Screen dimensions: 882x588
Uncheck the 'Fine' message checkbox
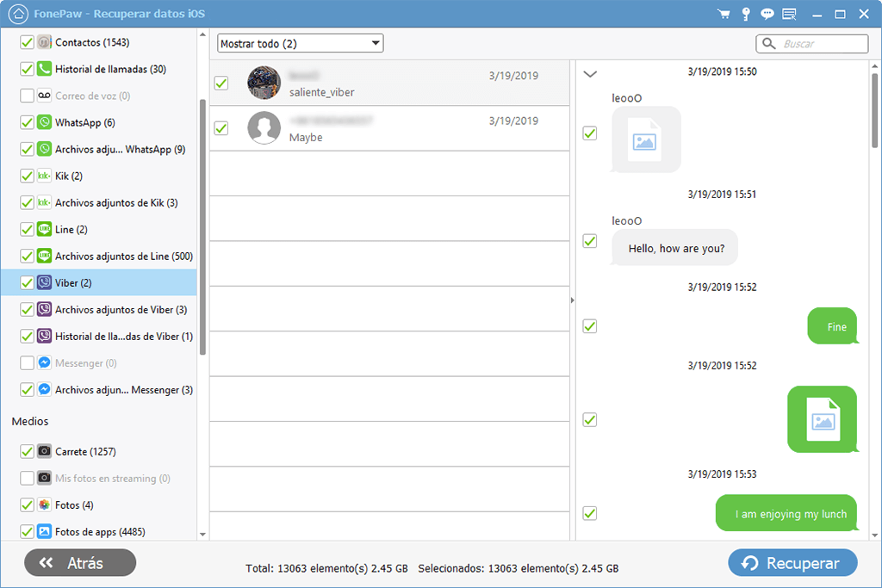(x=589, y=326)
